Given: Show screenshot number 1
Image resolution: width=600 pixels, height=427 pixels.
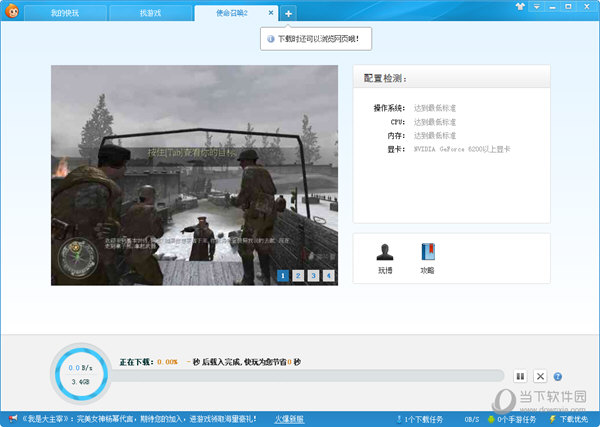Looking at the screenshot, I should (x=283, y=275).
